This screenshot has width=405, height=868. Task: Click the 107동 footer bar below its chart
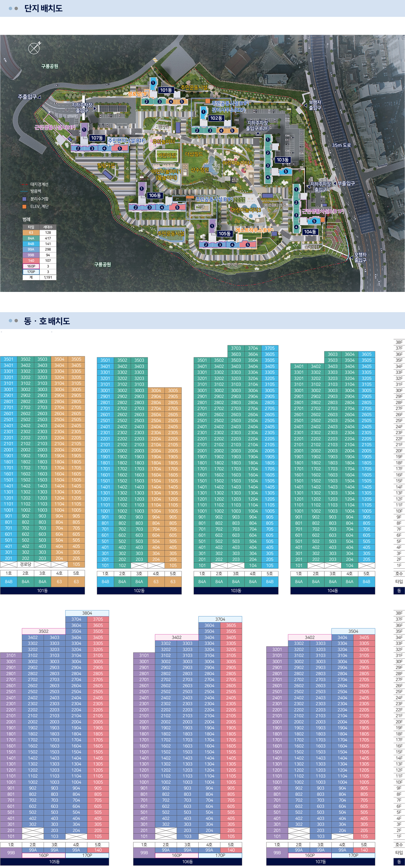point(321,862)
